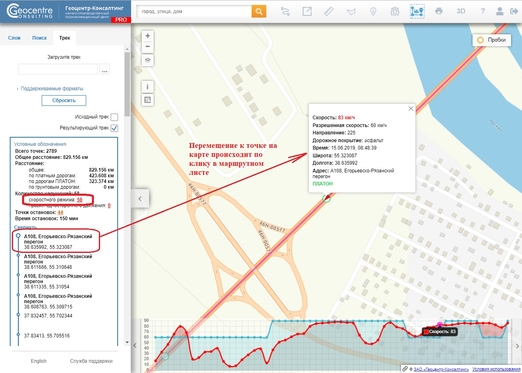This screenshot has height=373, width=522.
Task: Select route point 37.832457, 55.702344
Action: 48,316
